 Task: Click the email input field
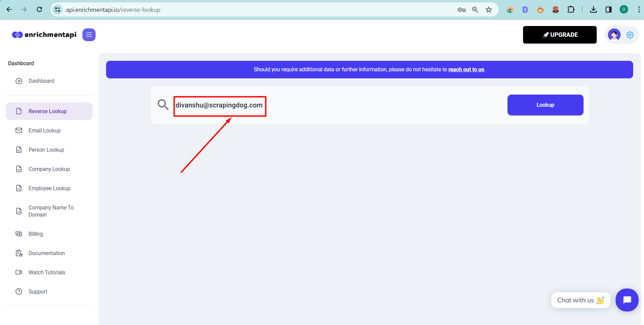[219, 105]
